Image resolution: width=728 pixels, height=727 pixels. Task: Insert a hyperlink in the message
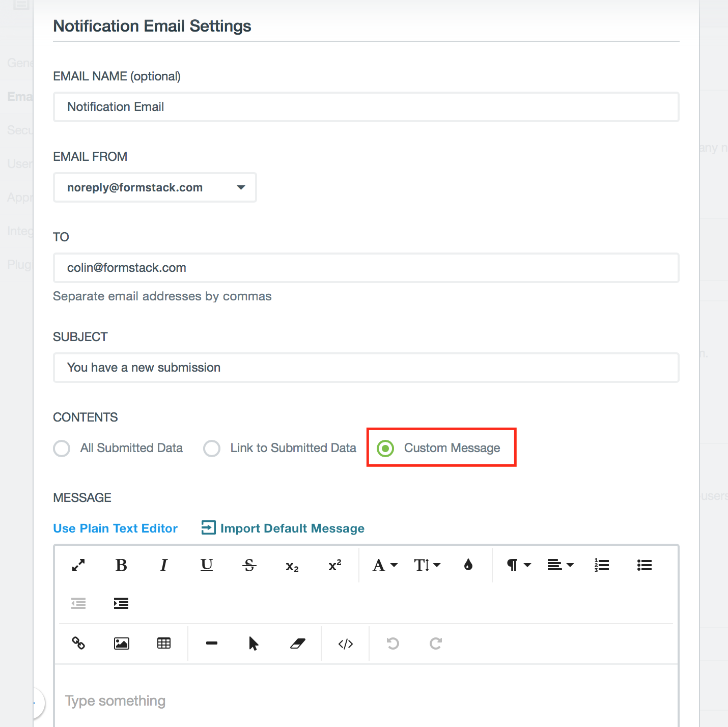[x=78, y=644]
